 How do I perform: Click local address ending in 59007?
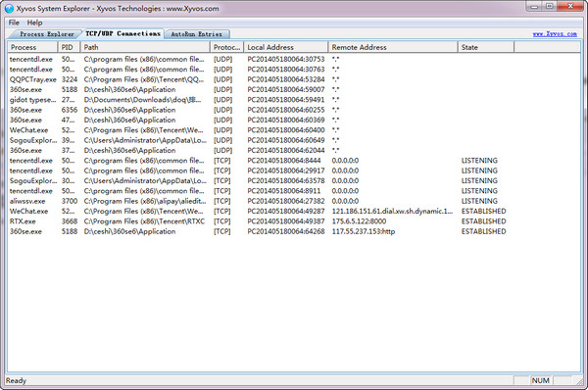[x=286, y=89]
